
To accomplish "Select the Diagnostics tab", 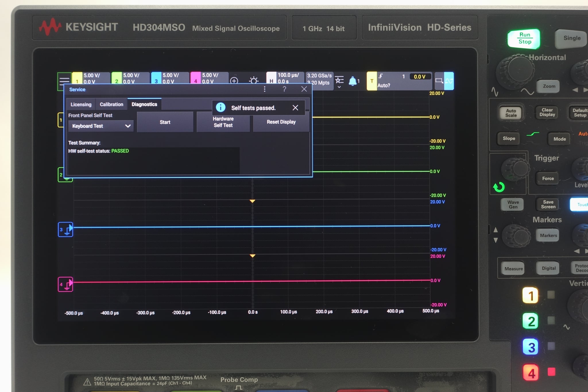I will (144, 104).
